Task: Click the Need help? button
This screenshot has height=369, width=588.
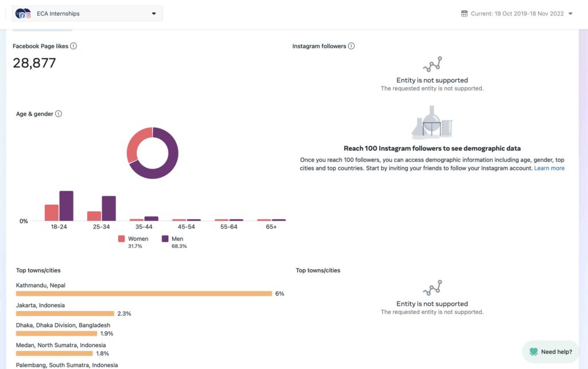Action: [551, 352]
